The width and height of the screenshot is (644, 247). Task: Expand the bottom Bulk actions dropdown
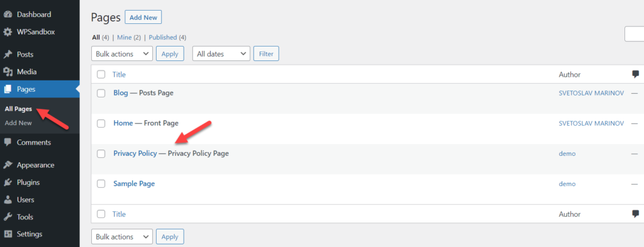click(x=122, y=237)
